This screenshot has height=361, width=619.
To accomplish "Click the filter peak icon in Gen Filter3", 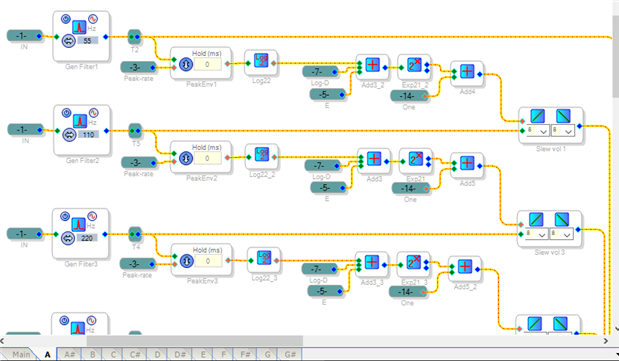I will pos(79,224).
